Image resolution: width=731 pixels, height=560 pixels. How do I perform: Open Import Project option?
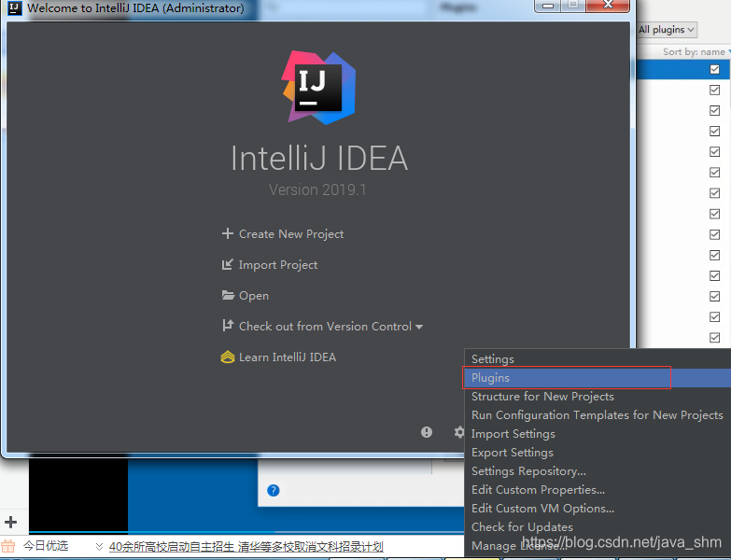(x=278, y=265)
